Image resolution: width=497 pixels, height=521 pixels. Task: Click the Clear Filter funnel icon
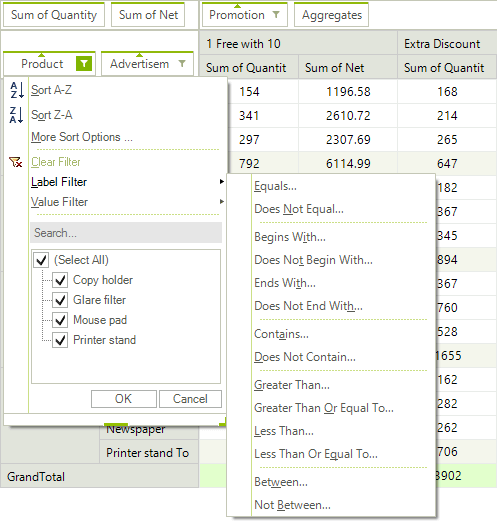(16, 162)
